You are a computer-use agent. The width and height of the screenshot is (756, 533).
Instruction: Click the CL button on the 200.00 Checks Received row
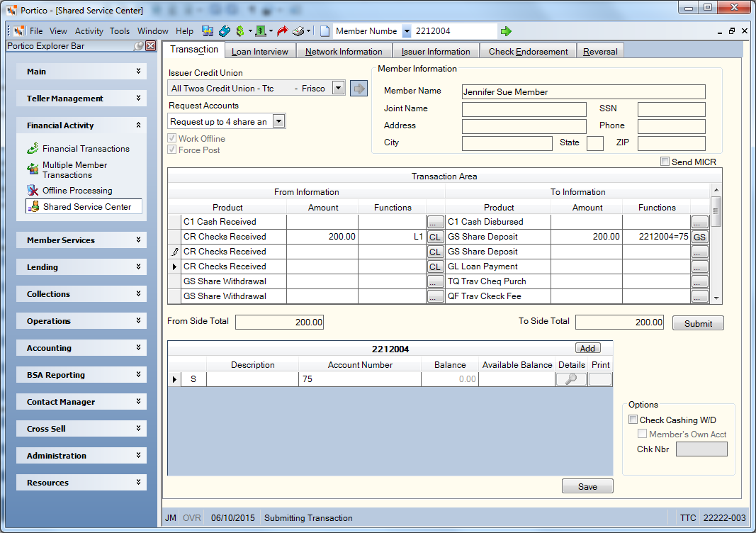pyautogui.click(x=435, y=237)
